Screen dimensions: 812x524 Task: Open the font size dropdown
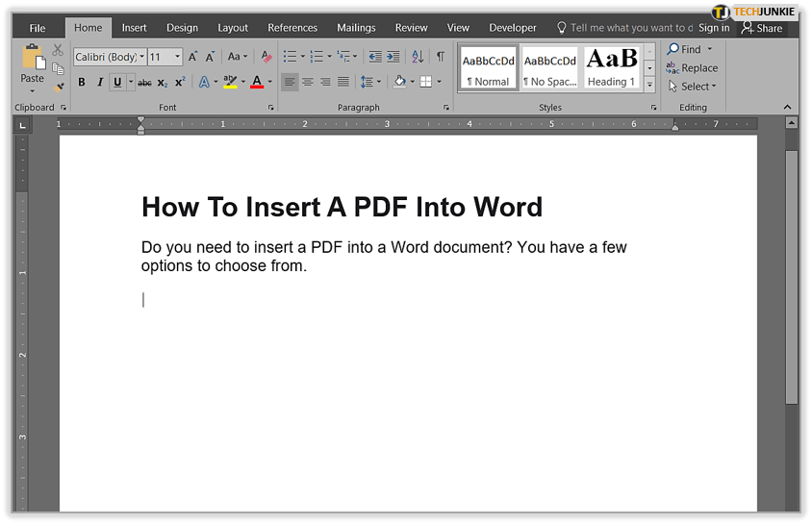178,57
